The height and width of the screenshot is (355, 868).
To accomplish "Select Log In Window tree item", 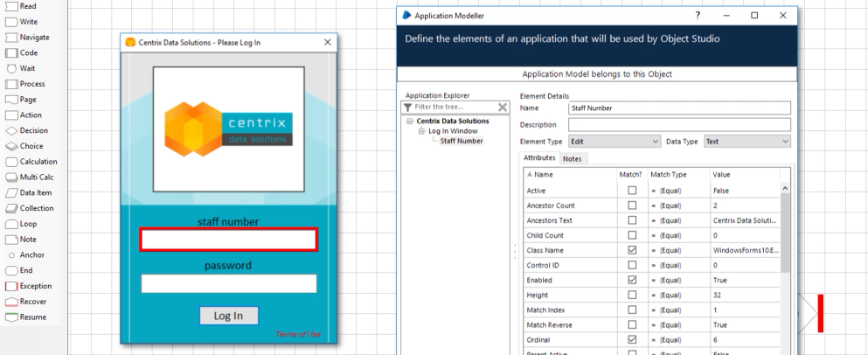I will click(453, 130).
